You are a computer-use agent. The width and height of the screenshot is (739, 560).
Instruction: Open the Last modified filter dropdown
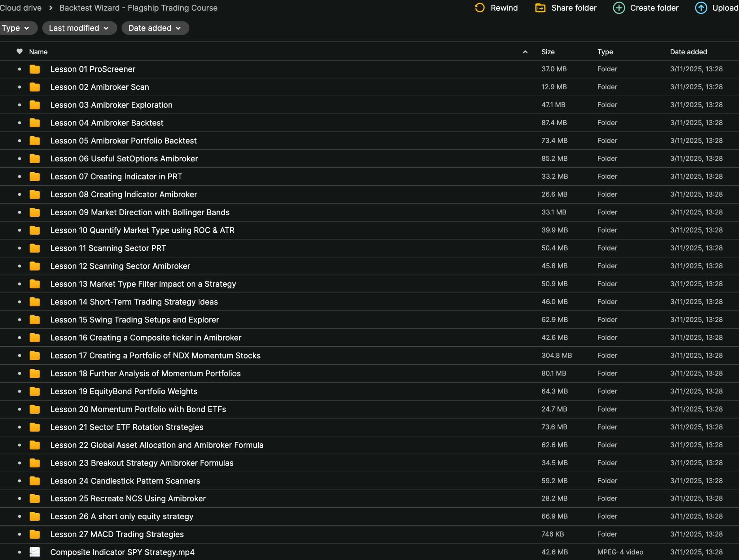pyautogui.click(x=79, y=28)
